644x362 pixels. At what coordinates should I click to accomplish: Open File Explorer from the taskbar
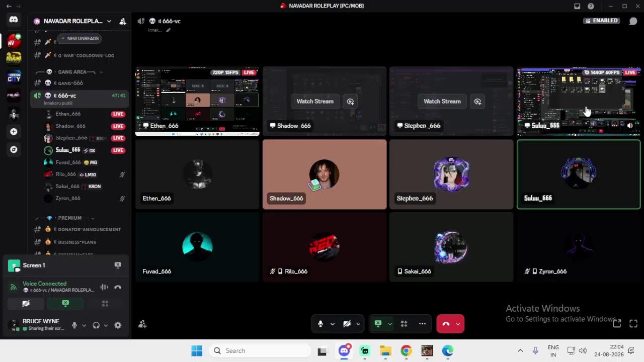(385, 350)
